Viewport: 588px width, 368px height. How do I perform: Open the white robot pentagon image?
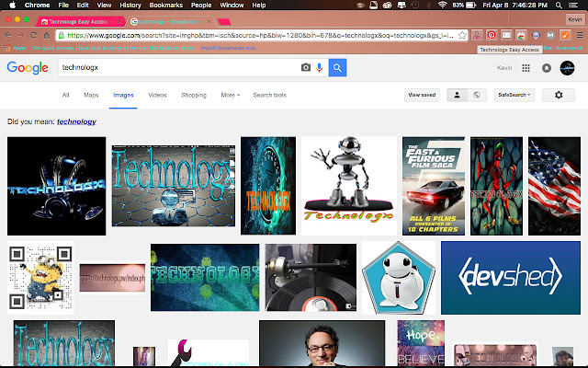click(399, 278)
